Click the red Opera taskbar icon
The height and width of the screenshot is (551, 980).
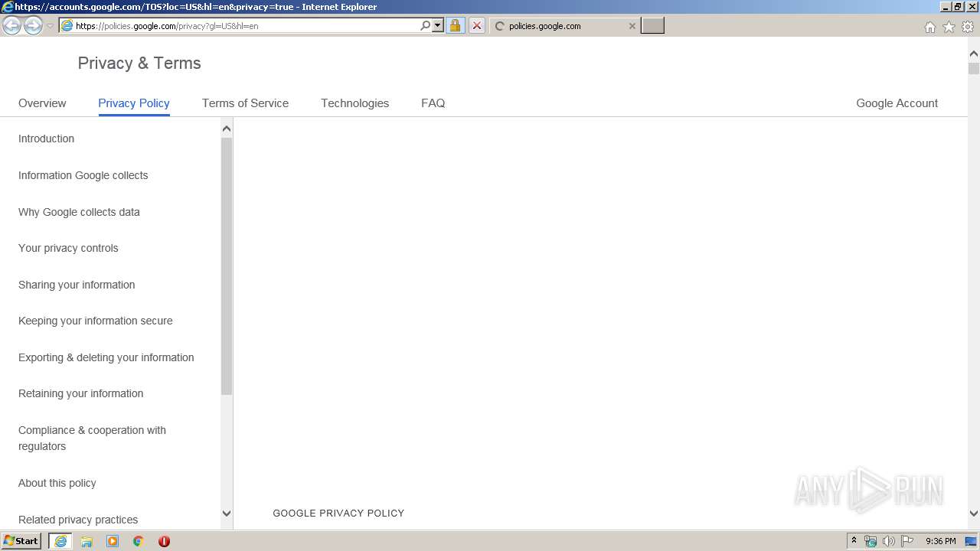(164, 541)
